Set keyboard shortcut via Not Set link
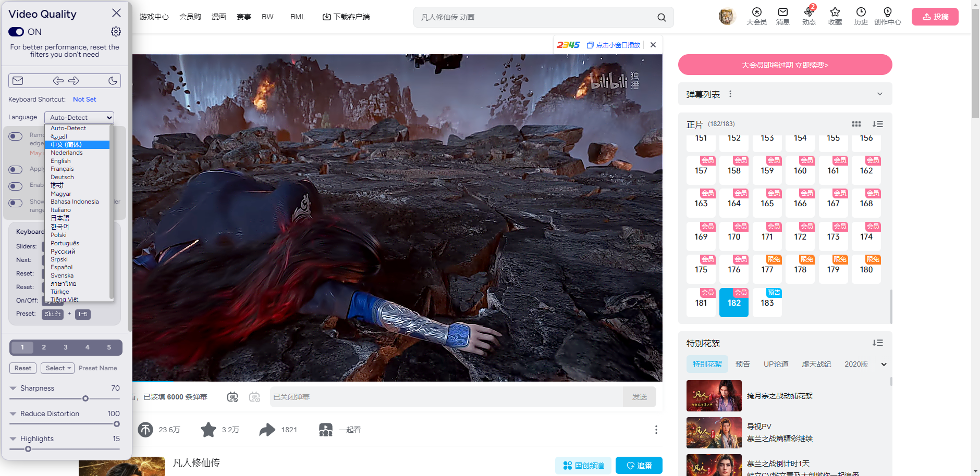 [84, 99]
